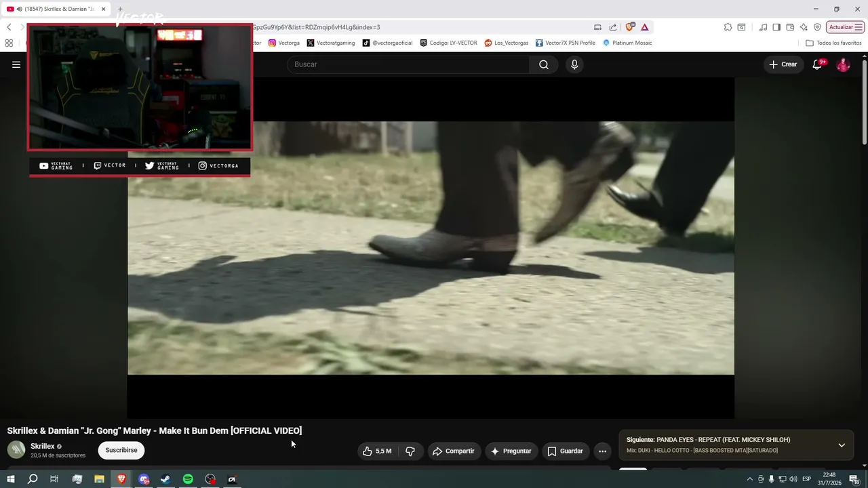This screenshot has height=488, width=868.
Task: Open the YouTube guide hamburger menu
Action: [x=16, y=64]
